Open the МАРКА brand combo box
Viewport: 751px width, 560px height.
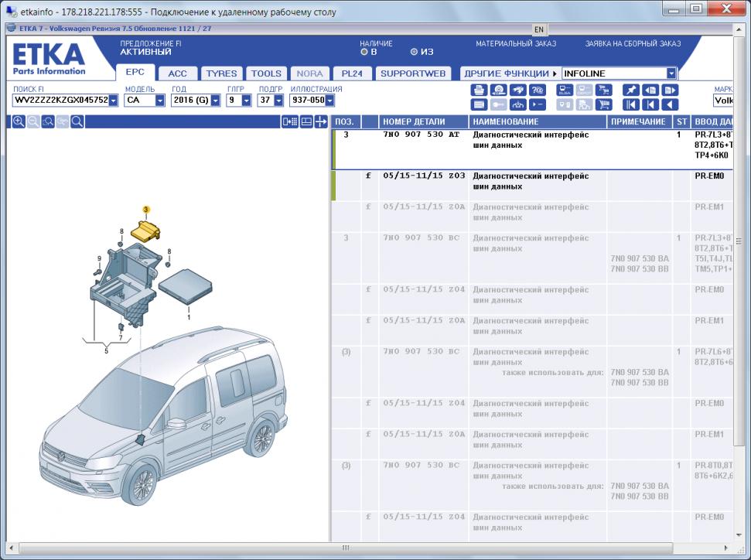point(723,100)
